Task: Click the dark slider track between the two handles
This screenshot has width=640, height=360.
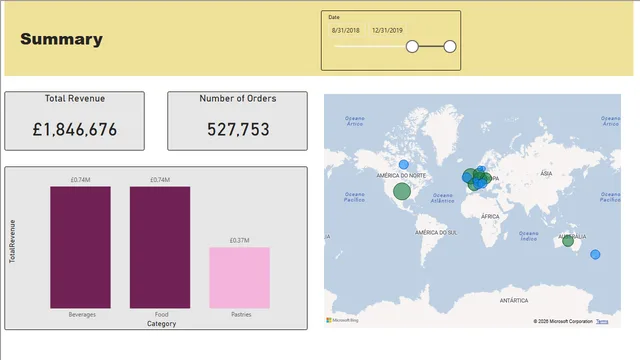Action: (x=431, y=47)
